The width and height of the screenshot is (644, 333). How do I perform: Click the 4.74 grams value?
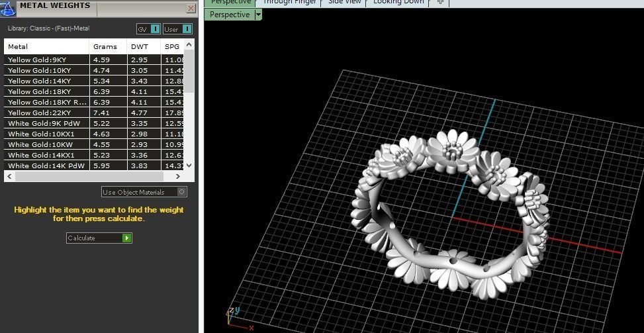[101, 71]
